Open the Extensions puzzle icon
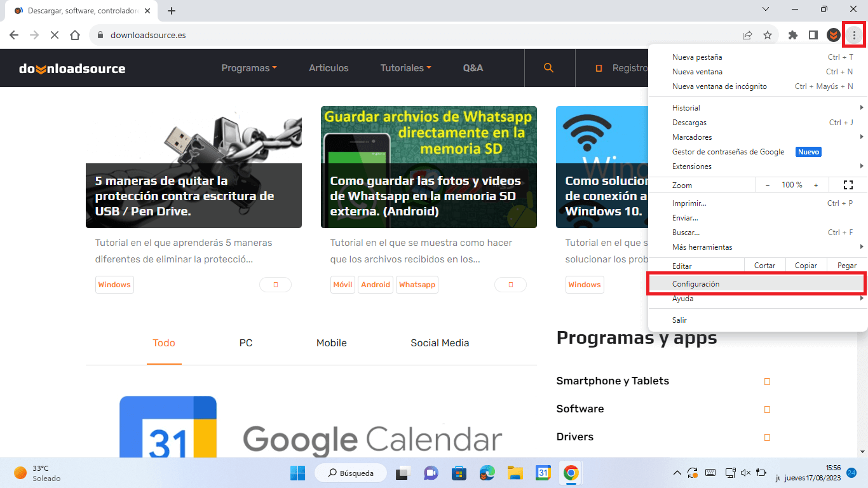The image size is (868, 488). (792, 35)
